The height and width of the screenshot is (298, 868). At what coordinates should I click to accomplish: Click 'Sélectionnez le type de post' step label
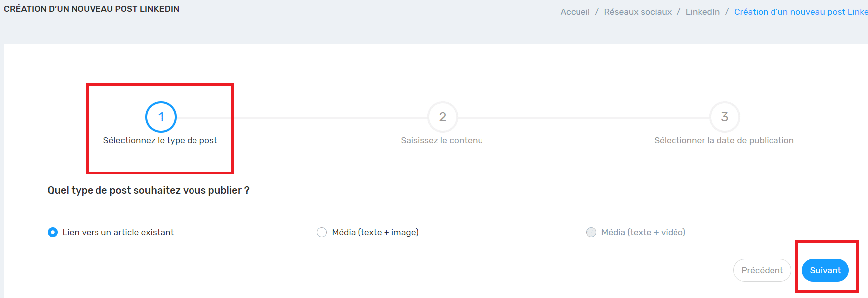[x=160, y=140]
